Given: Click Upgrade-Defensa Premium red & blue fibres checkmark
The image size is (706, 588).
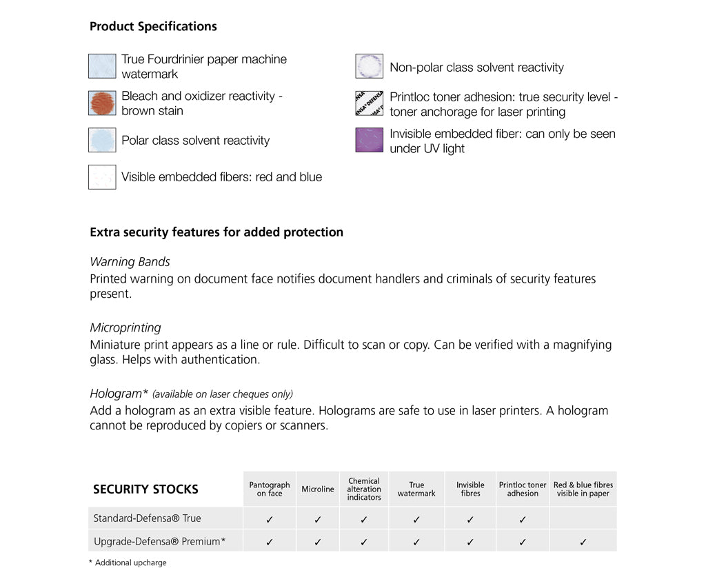Looking at the screenshot, I should (583, 543).
